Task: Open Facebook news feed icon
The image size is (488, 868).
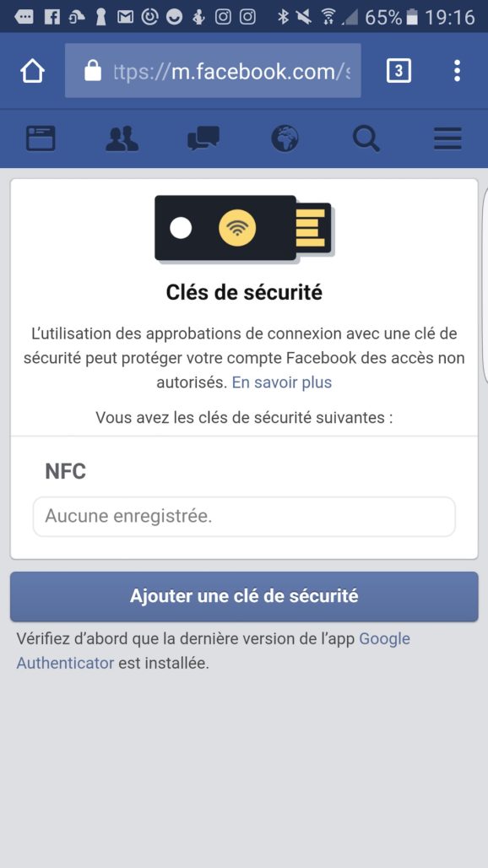Action: [41, 138]
